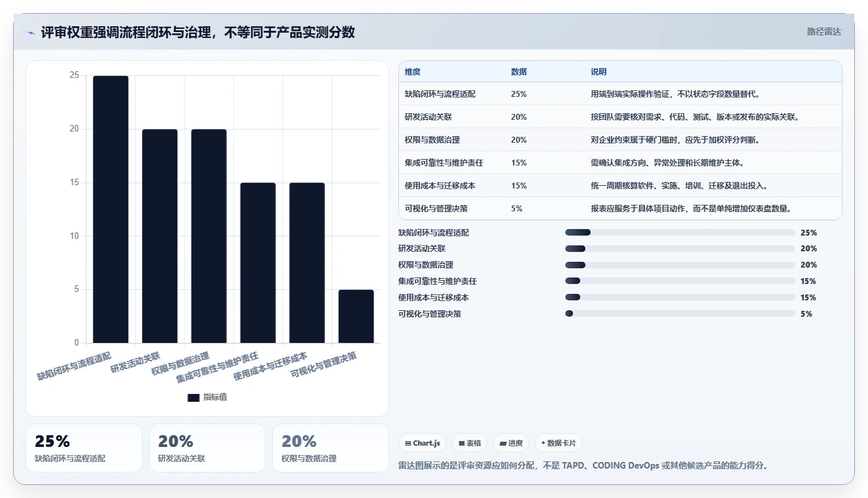The width and height of the screenshot is (868, 498).
Task: Click the 研发活动关联 progress bar
Action: pyautogui.click(x=680, y=249)
